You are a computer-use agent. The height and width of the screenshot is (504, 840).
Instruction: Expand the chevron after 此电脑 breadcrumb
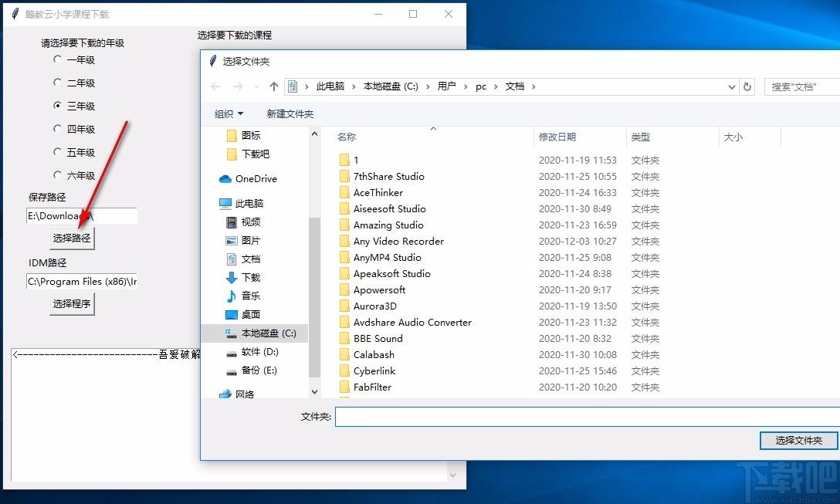pyautogui.click(x=354, y=86)
